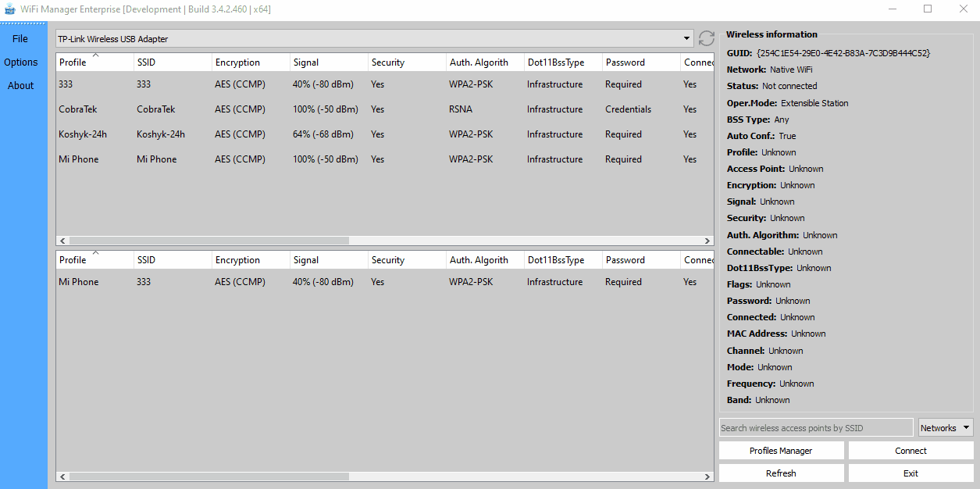The image size is (980, 489).
Task: Sort lower table by Dot11BssType column
Action: coord(563,259)
